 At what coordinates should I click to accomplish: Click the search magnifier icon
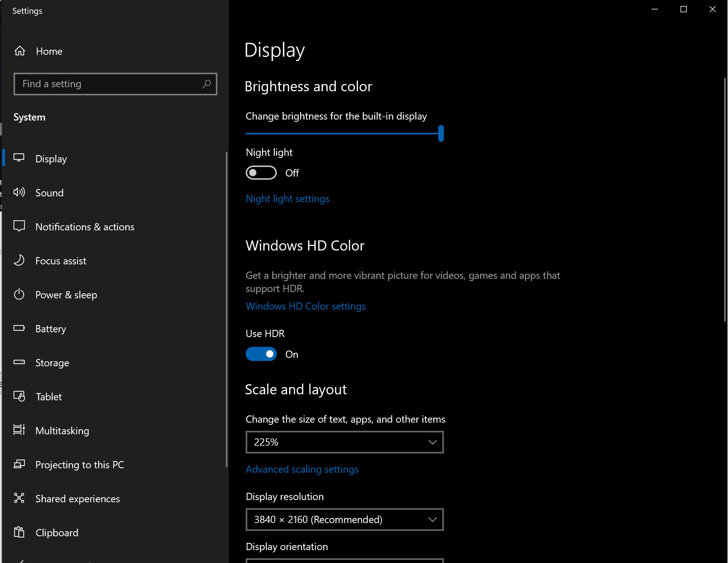coord(206,84)
